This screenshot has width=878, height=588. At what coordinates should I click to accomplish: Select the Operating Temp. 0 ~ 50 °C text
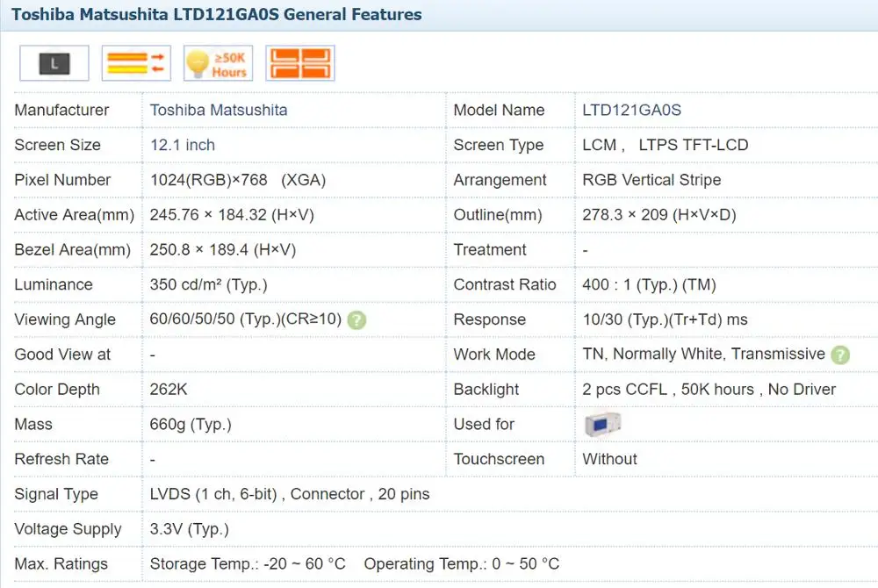click(462, 563)
